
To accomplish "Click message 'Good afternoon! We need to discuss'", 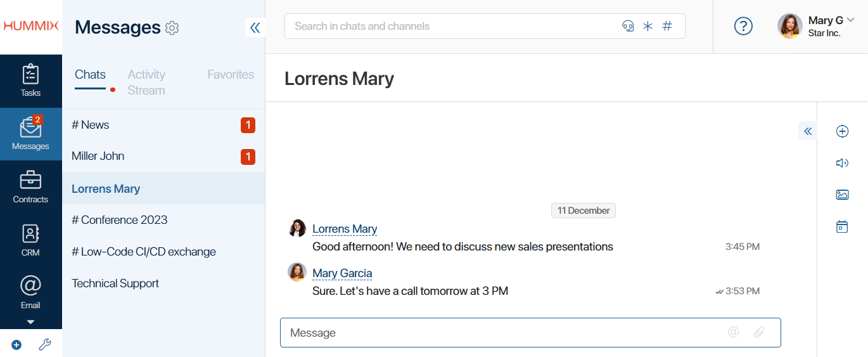I will pyautogui.click(x=463, y=247).
